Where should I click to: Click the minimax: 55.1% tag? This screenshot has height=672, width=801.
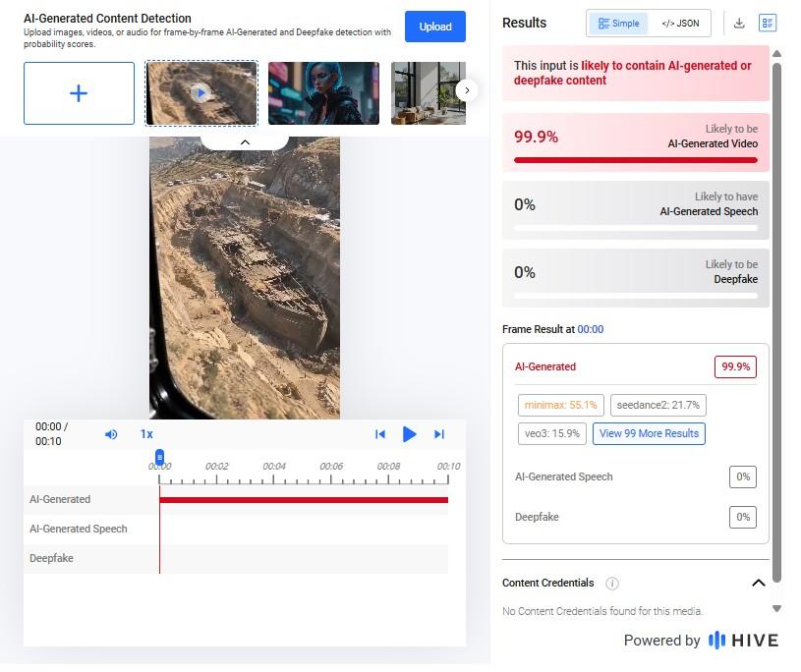561,406
